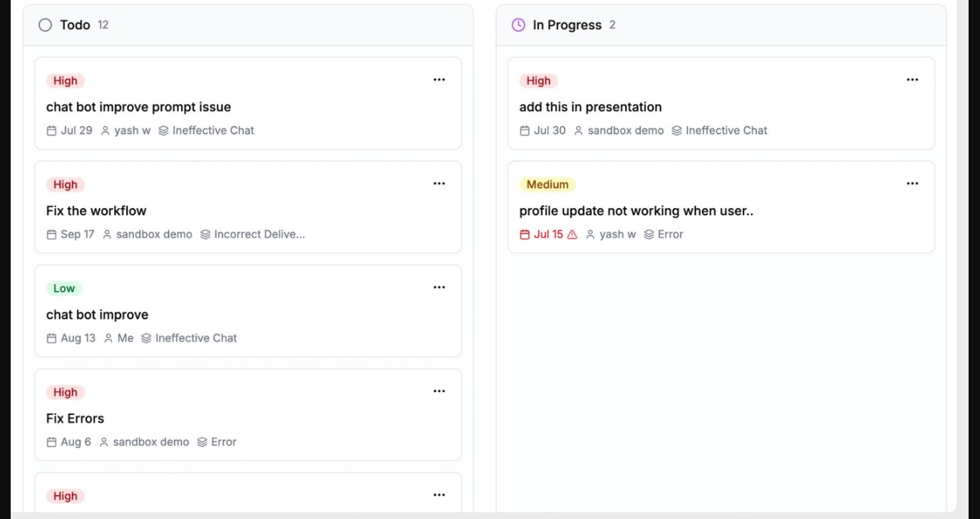Image resolution: width=980 pixels, height=519 pixels.
Task: Click layers icon beside 'Error' on Fix Errors card
Action: (x=202, y=442)
